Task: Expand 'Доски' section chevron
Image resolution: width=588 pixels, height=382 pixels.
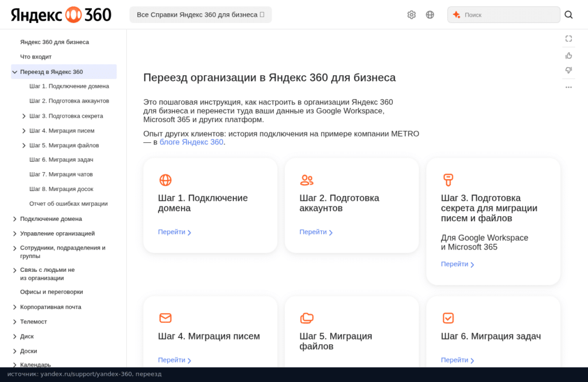Action: [x=14, y=351]
